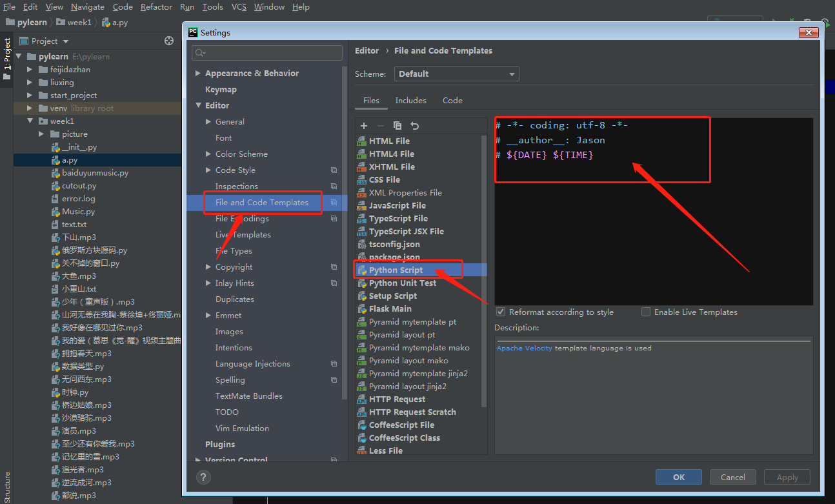The image size is (835, 504).
Task: Select the Flask Main template icon
Action: 362,308
